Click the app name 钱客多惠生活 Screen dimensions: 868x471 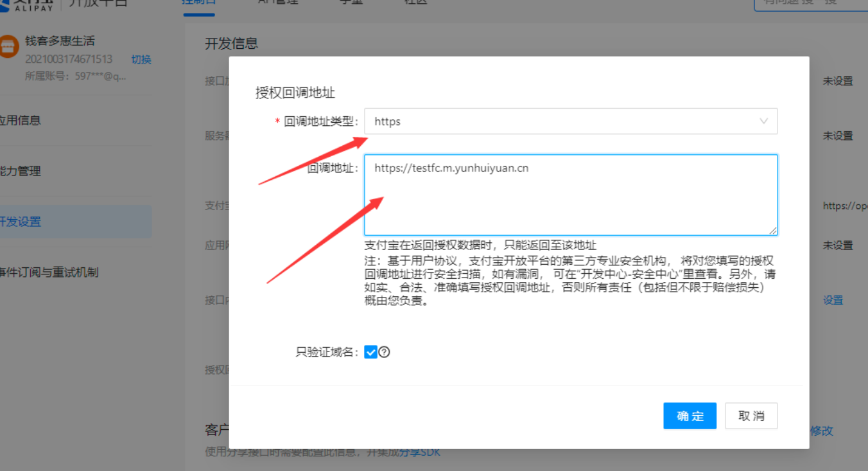60,40
